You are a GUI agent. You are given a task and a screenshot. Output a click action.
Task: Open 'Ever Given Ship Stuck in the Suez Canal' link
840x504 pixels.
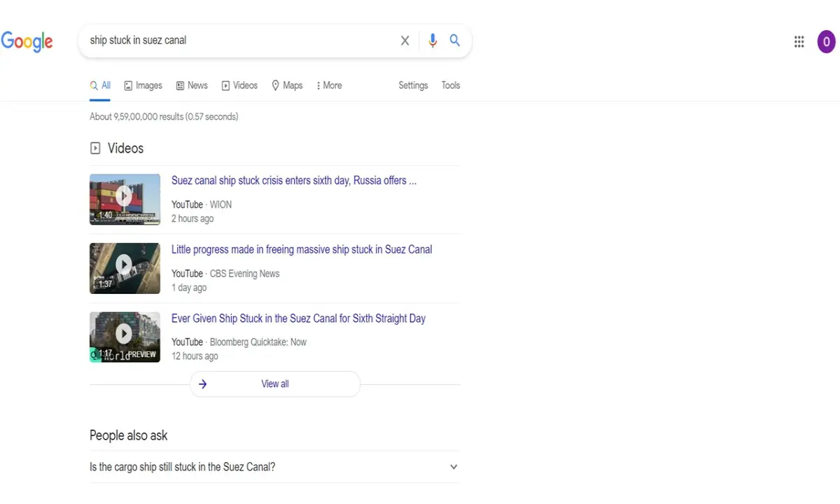coord(298,318)
